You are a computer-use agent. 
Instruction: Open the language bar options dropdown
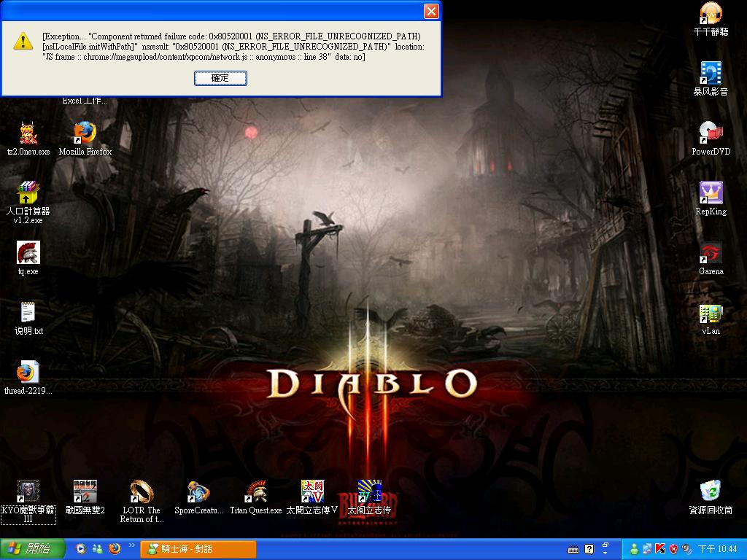(605, 552)
